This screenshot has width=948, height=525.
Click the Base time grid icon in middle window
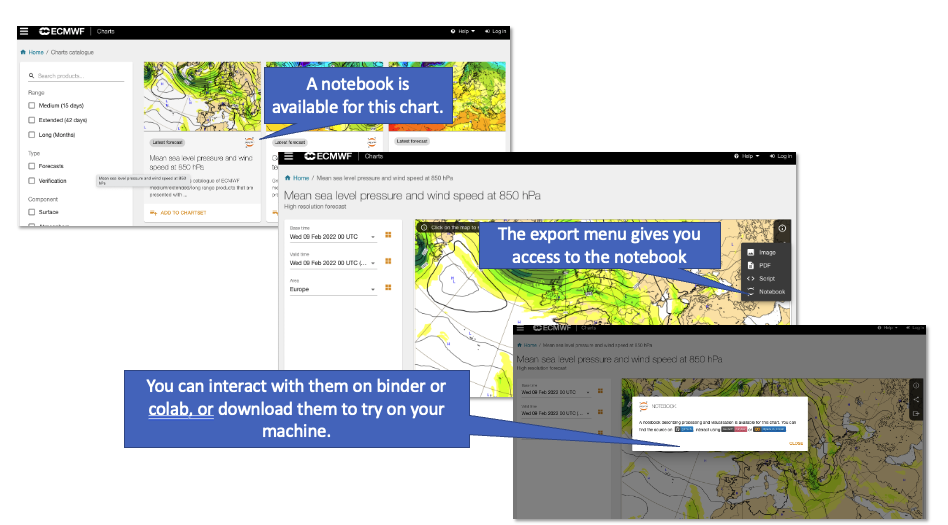tap(388, 235)
